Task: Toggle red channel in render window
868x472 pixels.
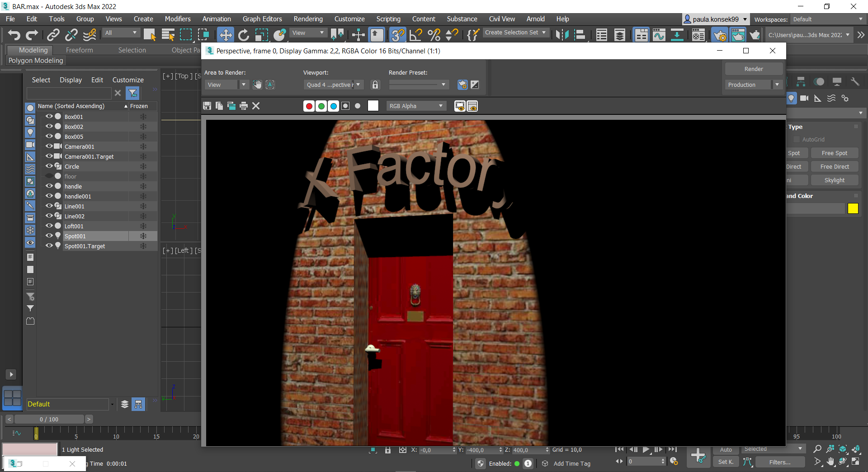Action: tap(309, 106)
